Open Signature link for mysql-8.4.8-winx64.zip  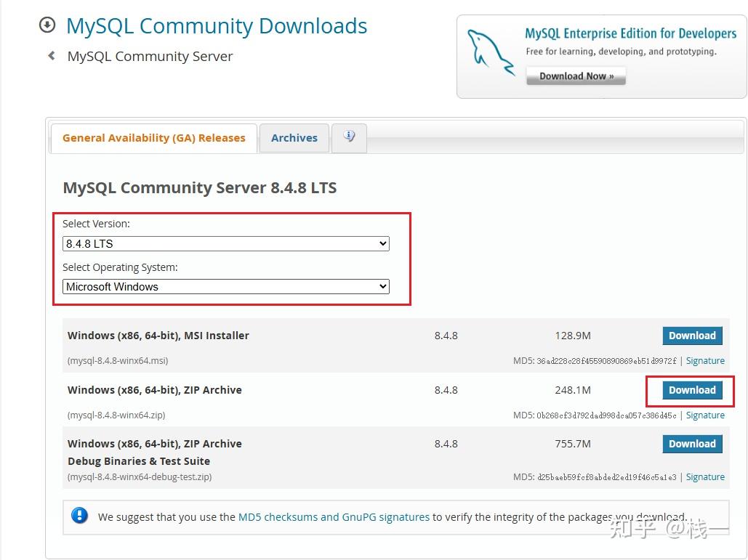click(x=705, y=415)
